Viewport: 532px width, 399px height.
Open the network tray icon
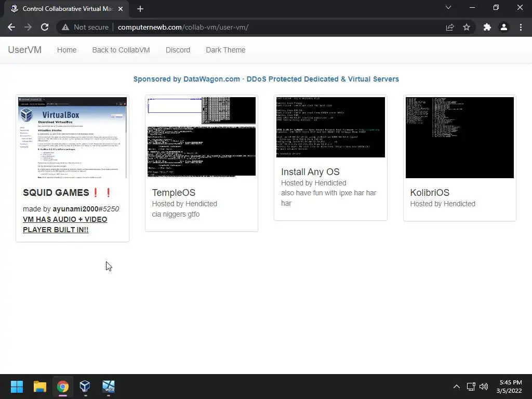pos(471,387)
